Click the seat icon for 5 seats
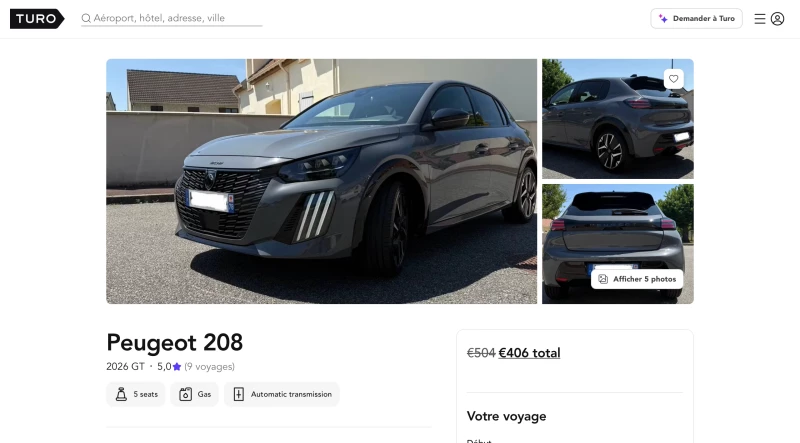Screen dimensions: 800x443 (121, 394)
